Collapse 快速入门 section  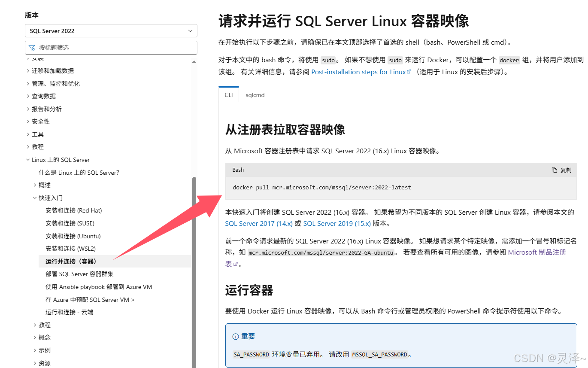51,198
